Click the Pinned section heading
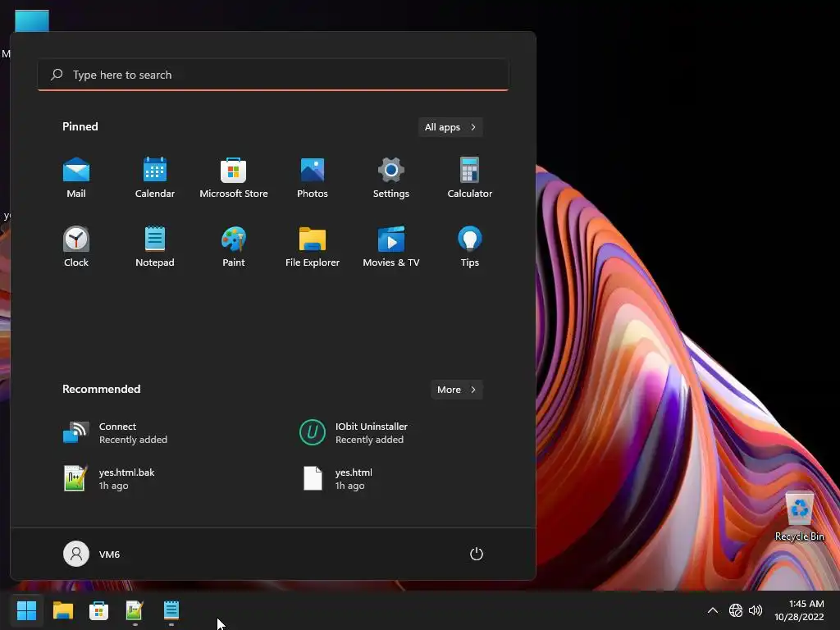 80,126
